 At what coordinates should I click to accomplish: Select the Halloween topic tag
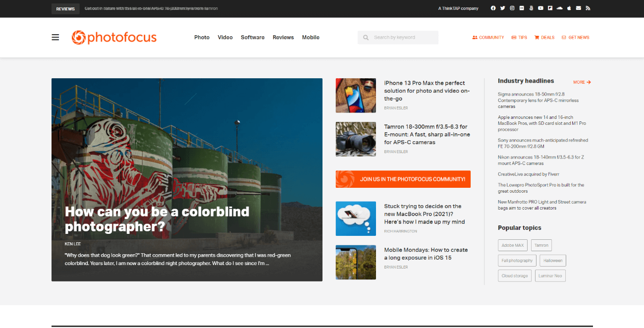[553, 261]
